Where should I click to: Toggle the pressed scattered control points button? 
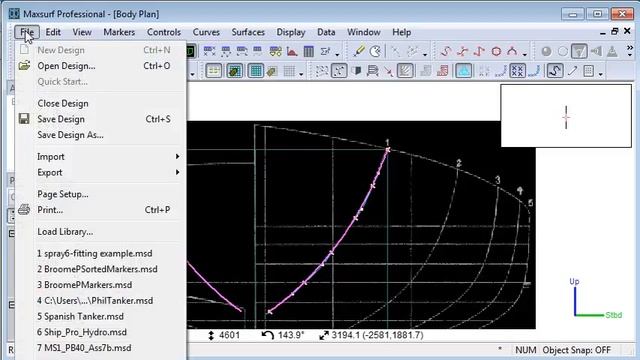coord(339,71)
